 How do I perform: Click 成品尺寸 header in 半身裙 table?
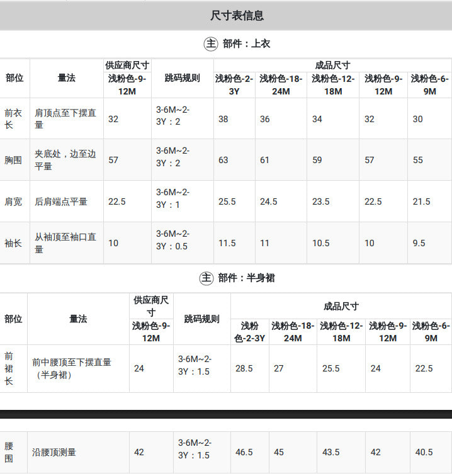(341, 306)
